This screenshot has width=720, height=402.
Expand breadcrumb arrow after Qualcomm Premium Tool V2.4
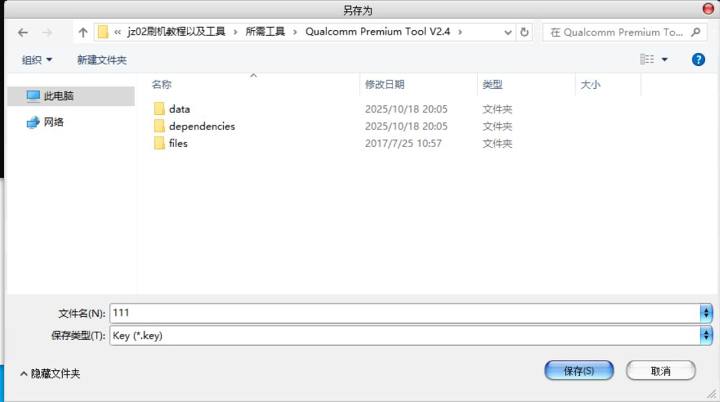pos(460,32)
